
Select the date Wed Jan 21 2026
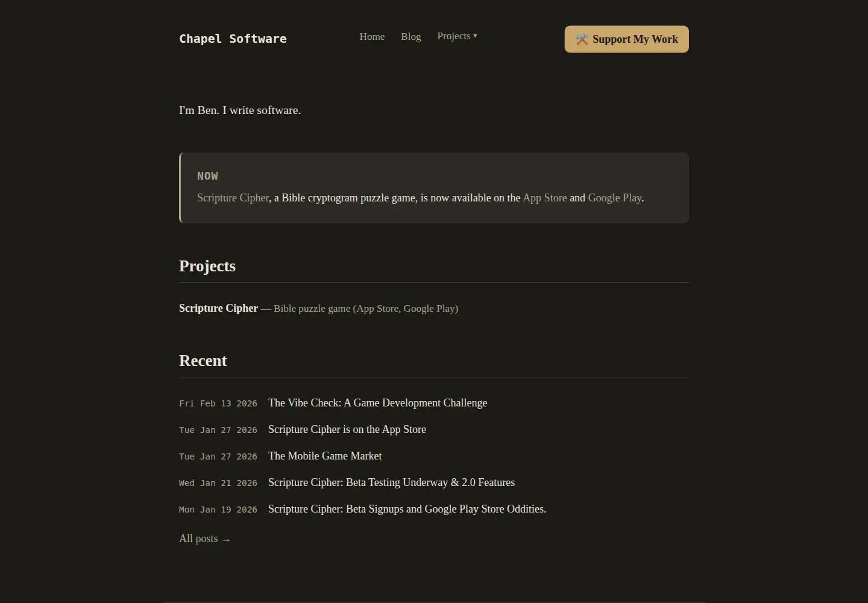218,483
